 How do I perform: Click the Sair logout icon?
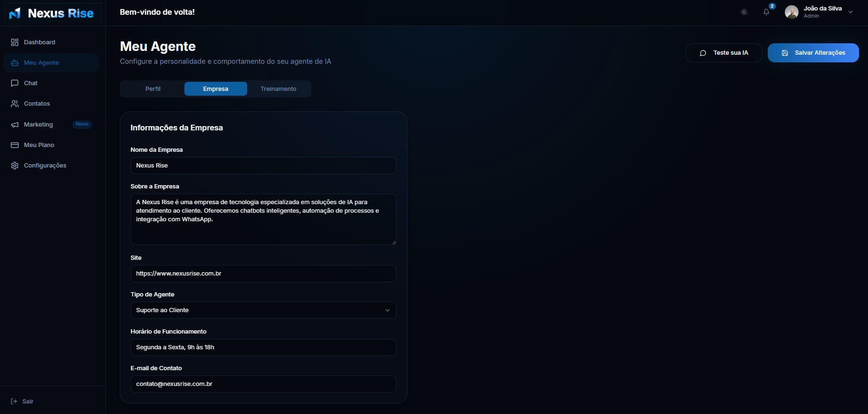(14, 402)
